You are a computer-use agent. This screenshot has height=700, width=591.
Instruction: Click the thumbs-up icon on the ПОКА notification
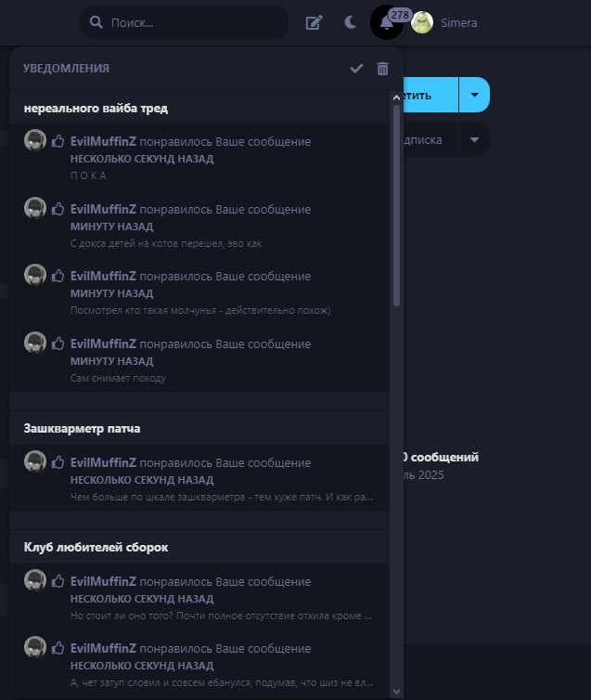pos(58,141)
